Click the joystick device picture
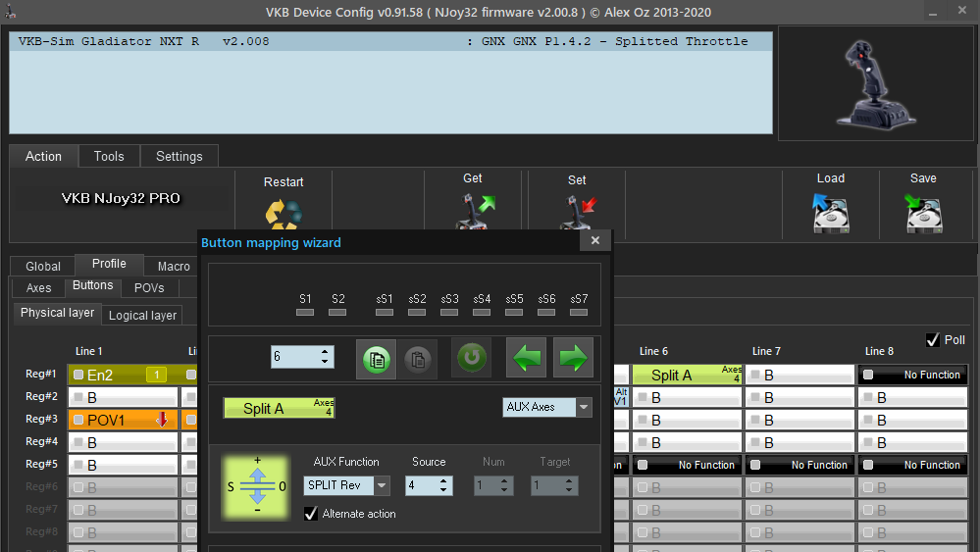The width and height of the screenshot is (980, 552). click(876, 83)
